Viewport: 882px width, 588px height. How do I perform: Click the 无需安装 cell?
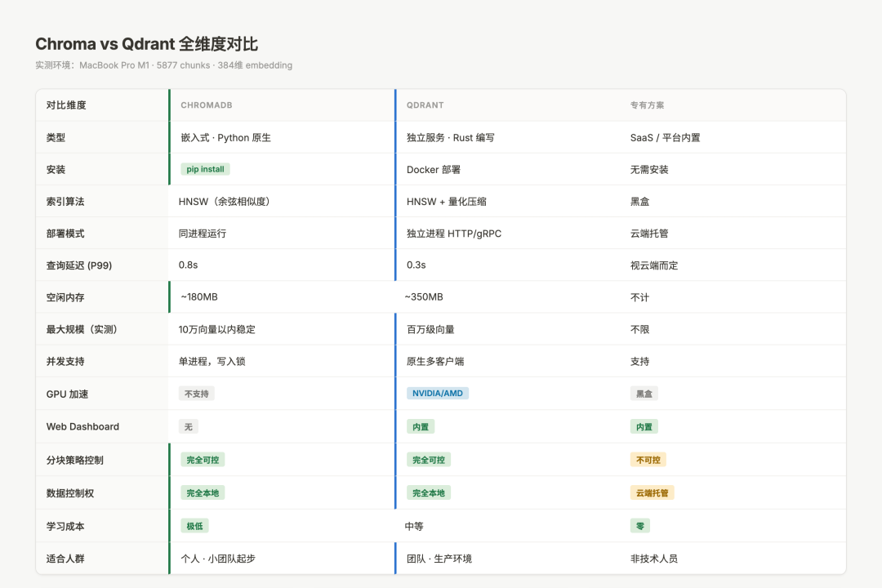point(649,169)
